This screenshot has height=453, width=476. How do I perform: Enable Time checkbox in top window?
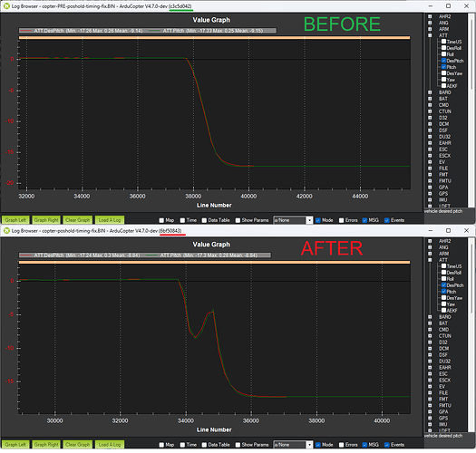coord(182,220)
